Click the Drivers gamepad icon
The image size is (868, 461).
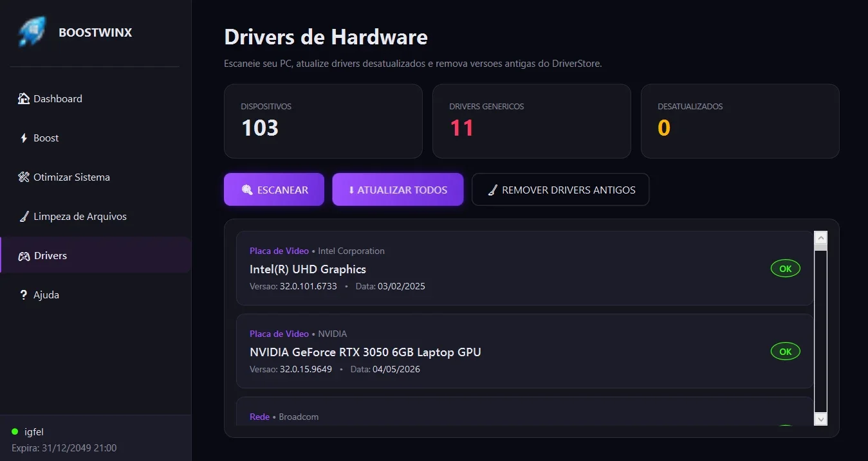(x=24, y=256)
